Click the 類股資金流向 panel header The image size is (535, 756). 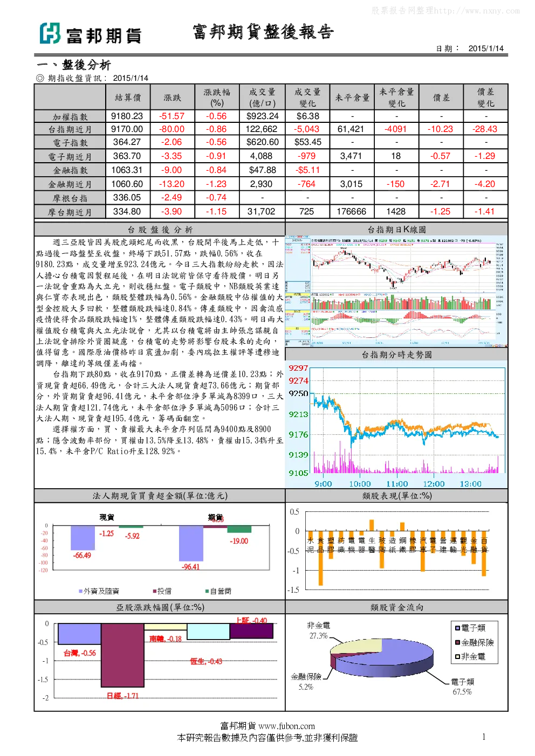tap(396, 607)
